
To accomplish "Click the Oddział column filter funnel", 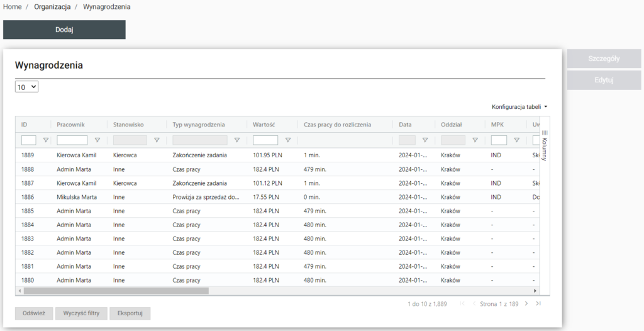I will pyautogui.click(x=475, y=140).
